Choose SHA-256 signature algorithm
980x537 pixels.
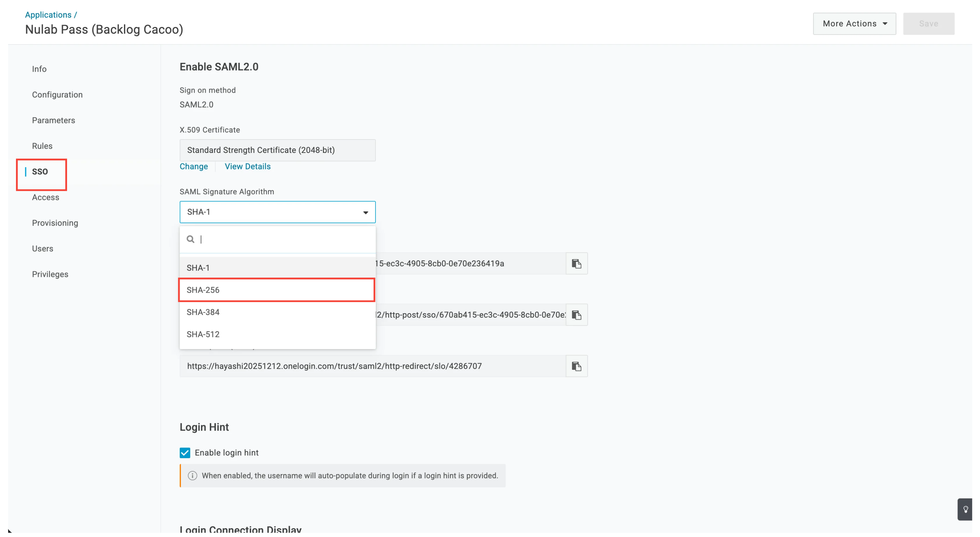(x=277, y=290)
